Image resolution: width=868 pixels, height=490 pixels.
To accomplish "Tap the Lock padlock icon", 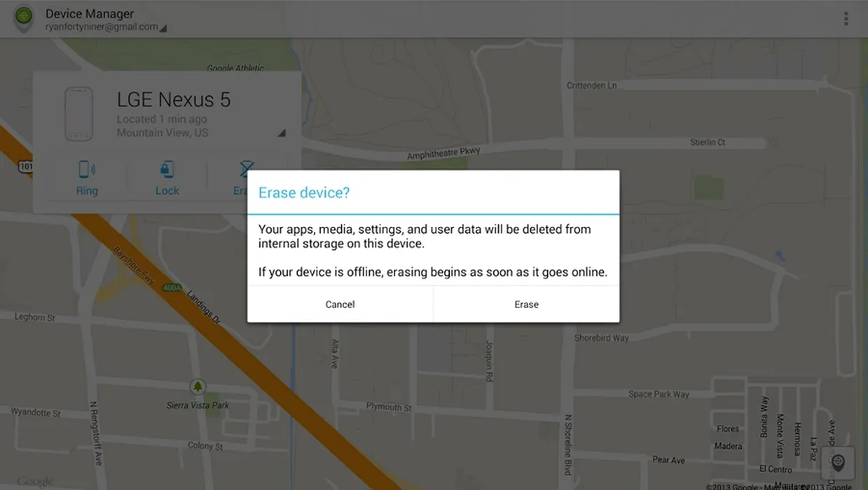I will [167, 169].
